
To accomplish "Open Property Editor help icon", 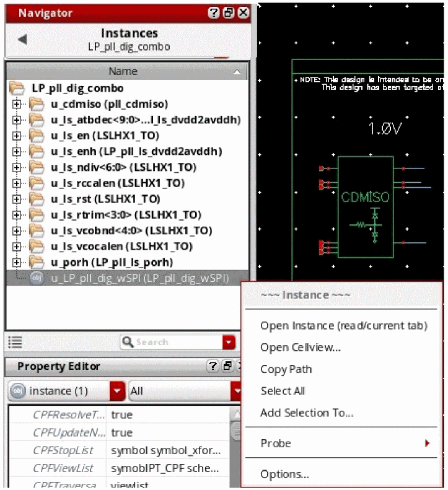I will click(x=213, y=366).
